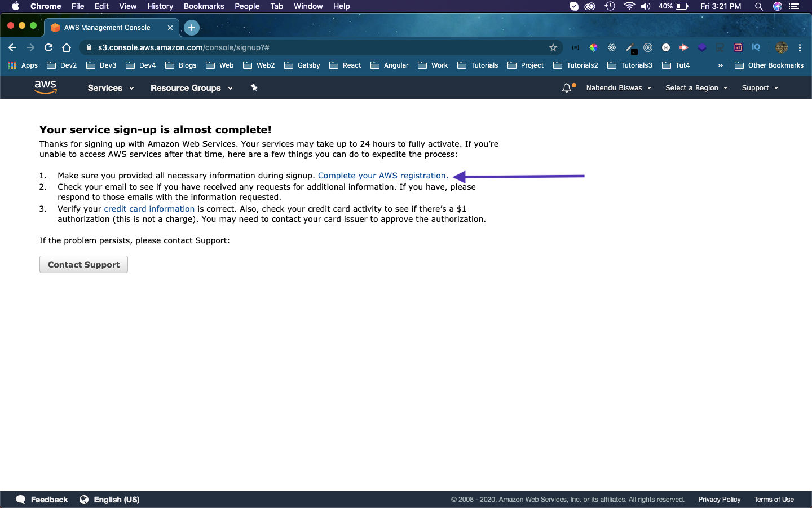This screenshot has width=812, height=508.
Task: Open the pink chart analytics extension
Action: (738, 47)
